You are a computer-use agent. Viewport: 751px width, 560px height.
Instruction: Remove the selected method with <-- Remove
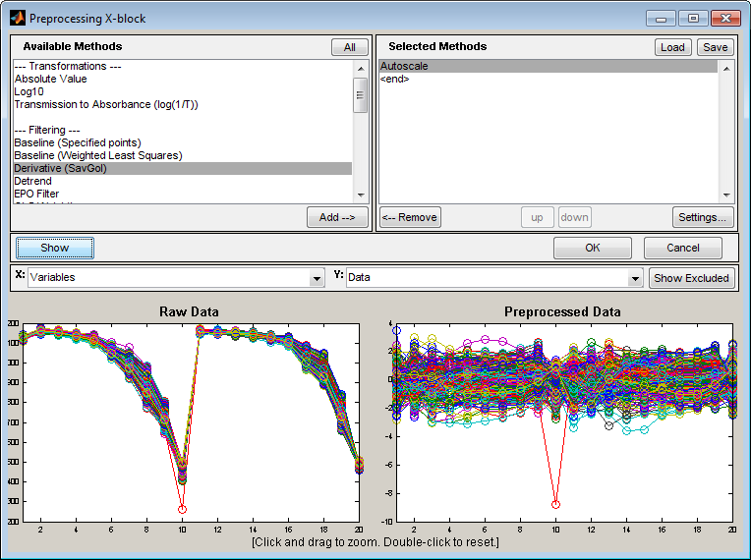411,217
